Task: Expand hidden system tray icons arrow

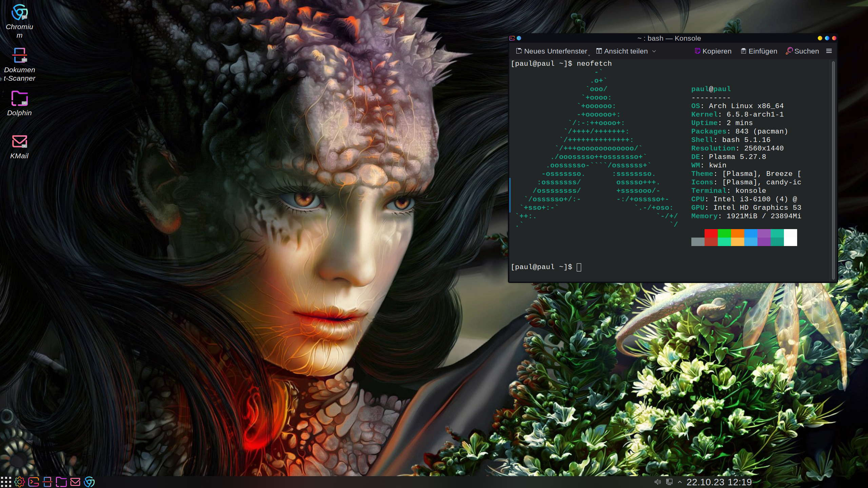Action: (x=680, y=482)
